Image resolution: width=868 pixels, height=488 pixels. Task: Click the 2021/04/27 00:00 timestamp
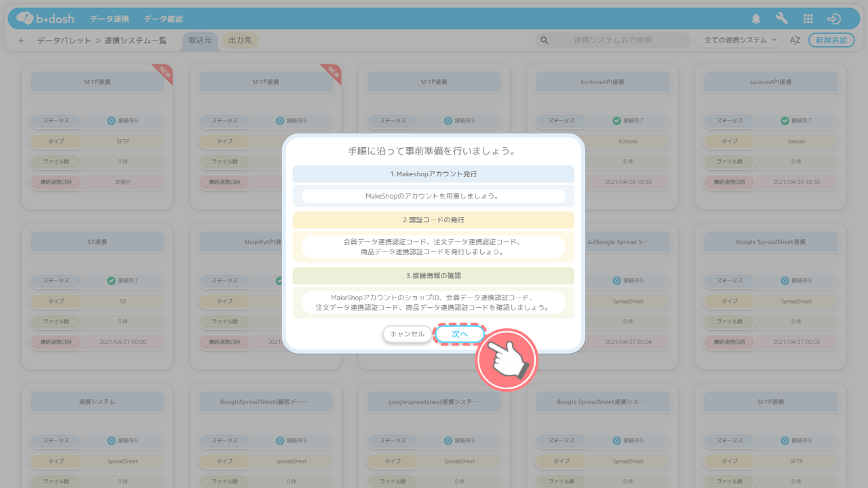coord(123,342)
